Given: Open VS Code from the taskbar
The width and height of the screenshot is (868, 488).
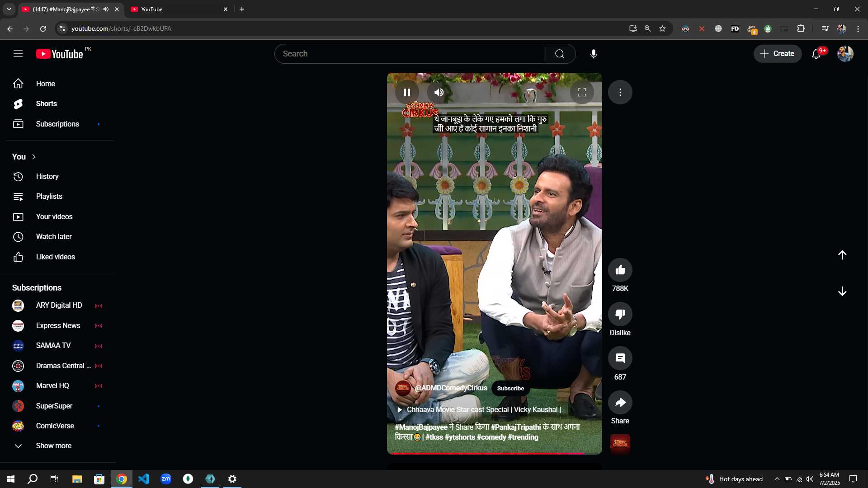Looking at the screenshot, I should [x=144, y=479].
